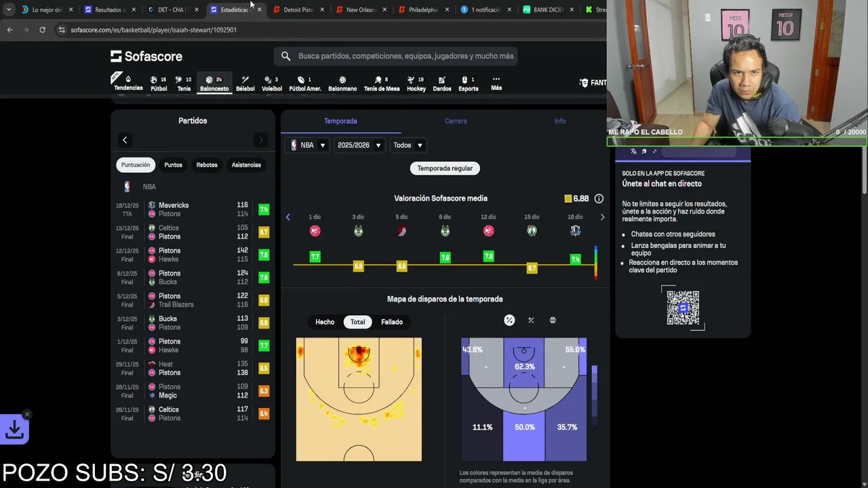
Task: Switch shot map to Hecho
Action: click(325, 322)
